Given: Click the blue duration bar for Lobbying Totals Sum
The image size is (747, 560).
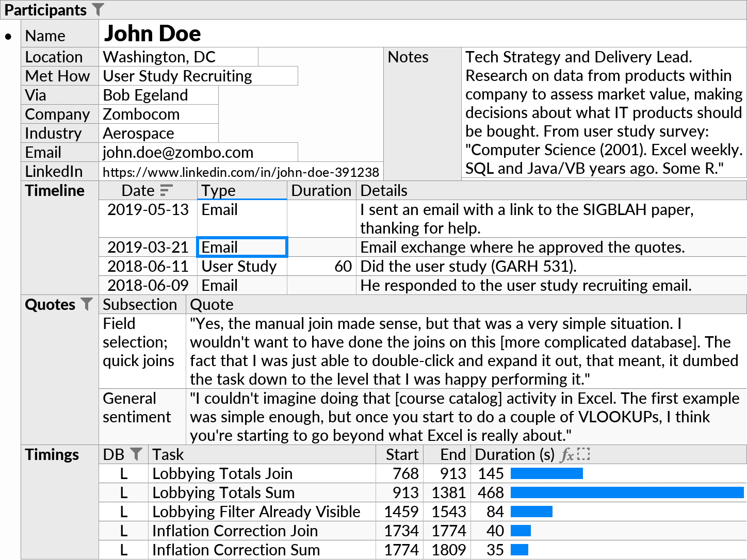Looking at the screenshot, I should pos(627,492).
